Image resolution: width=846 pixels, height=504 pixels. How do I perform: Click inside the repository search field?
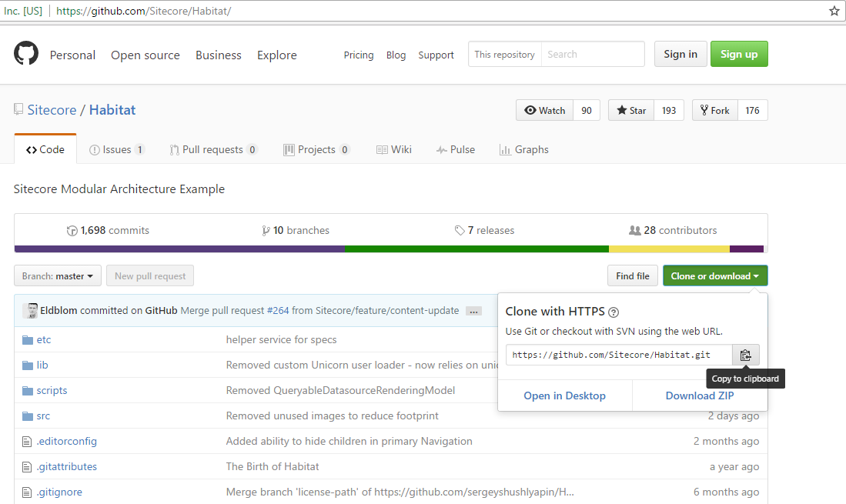pyautogui.click(x=593, y=54)
